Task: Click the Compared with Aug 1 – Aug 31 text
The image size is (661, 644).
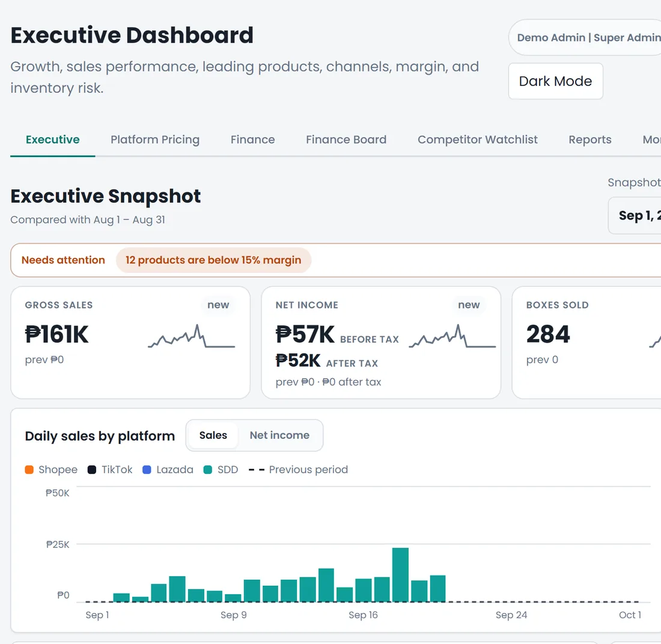Action: point(88,219)
